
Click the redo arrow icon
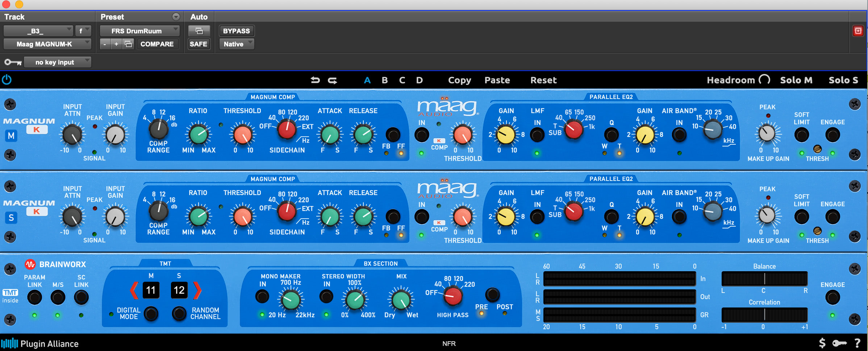333,80
